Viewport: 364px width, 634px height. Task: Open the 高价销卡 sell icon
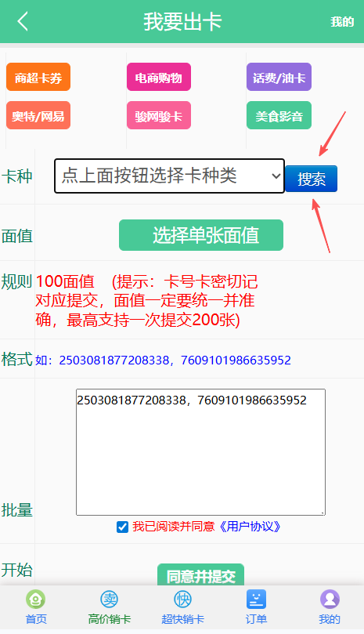[110, 599]
